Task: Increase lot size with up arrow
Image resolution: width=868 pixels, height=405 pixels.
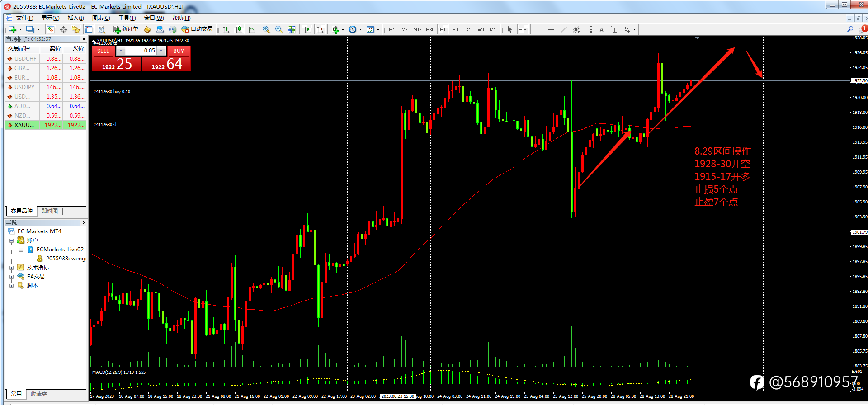Action: point(161,51)
